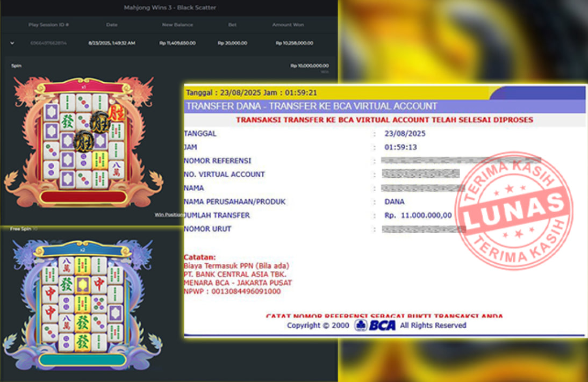Select the 'New Balance' column header
The width and height of the screenshot is (588, 382).
point(177,25)
